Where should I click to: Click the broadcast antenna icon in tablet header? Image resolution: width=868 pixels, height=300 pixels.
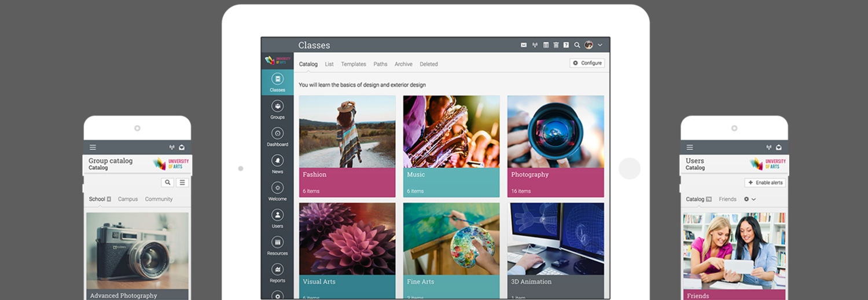[535, 45]
